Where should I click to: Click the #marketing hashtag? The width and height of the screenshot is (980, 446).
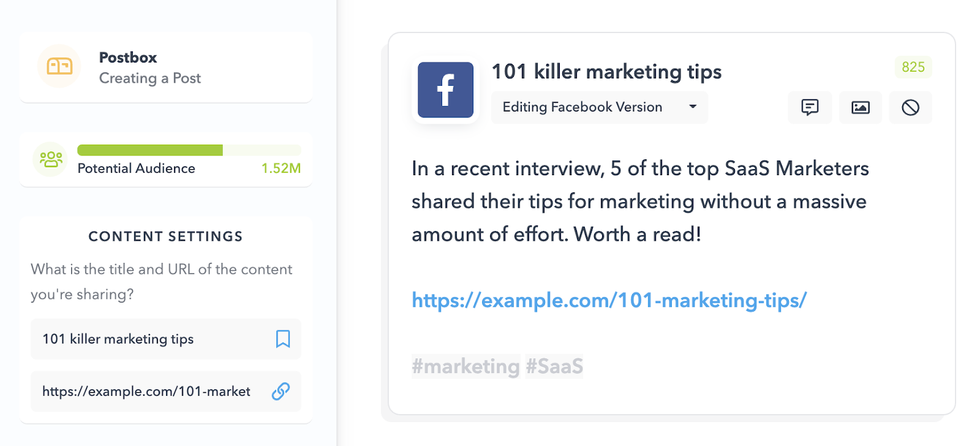466,366
